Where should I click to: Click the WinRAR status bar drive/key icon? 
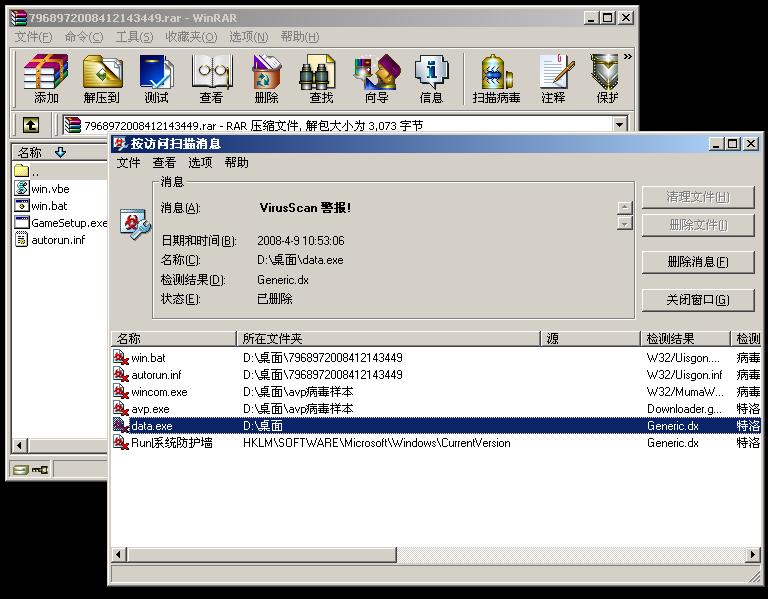tap(30, 470)
